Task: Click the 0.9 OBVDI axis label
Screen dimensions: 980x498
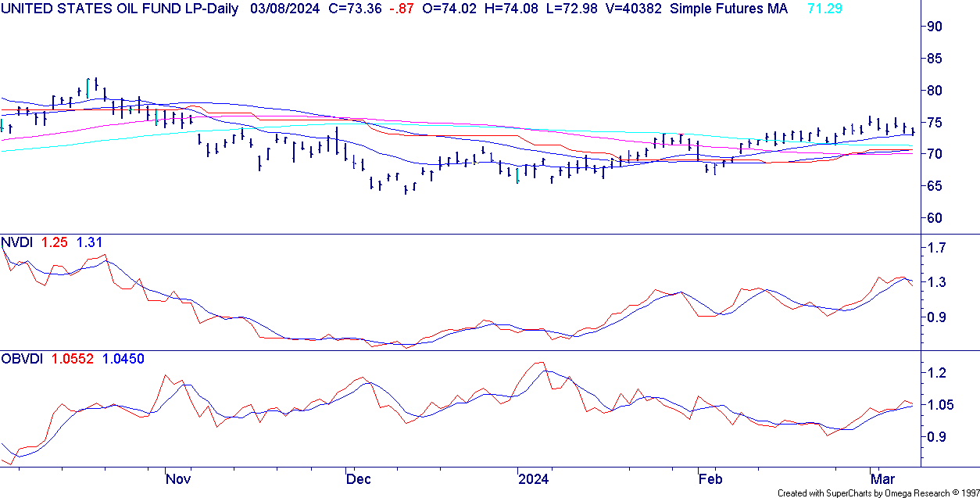Action: 937,437
